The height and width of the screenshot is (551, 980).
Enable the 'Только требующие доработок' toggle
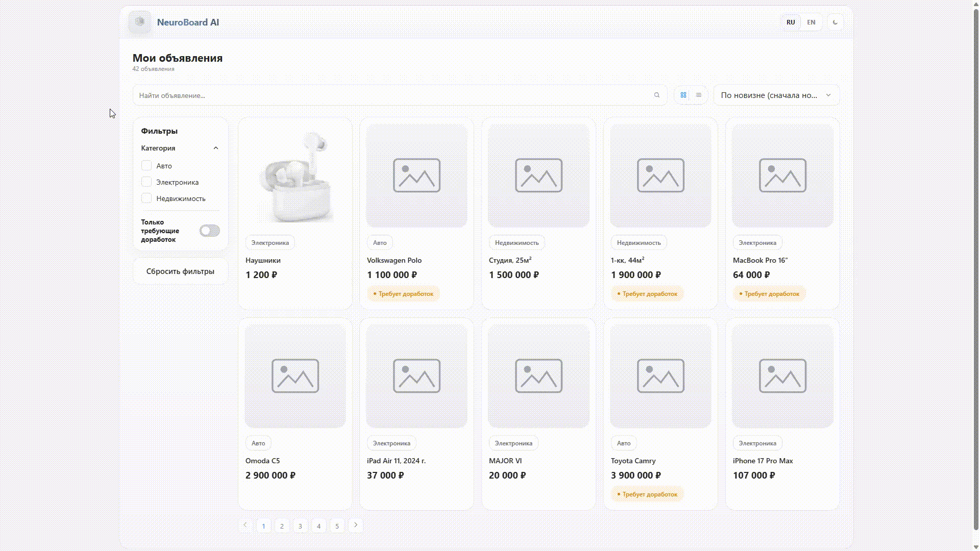point(209,231)
